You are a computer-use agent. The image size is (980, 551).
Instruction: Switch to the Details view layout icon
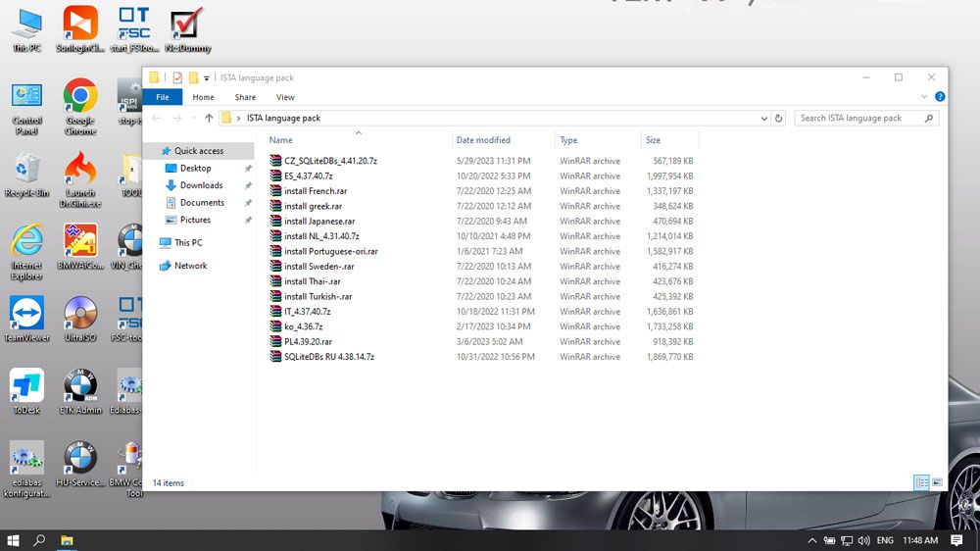pos(921,482)
